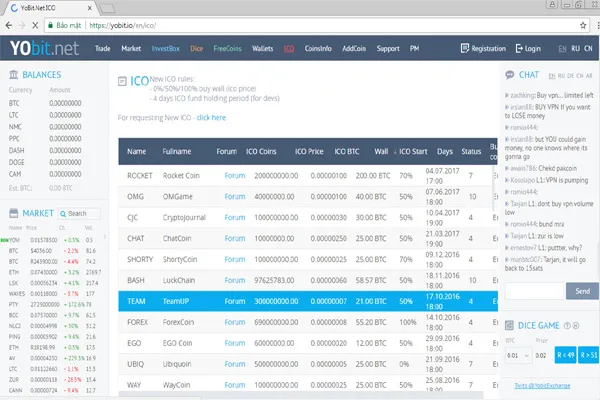
Task: Click the secure lock icon in address bar
Action: (x=51, y=26)
